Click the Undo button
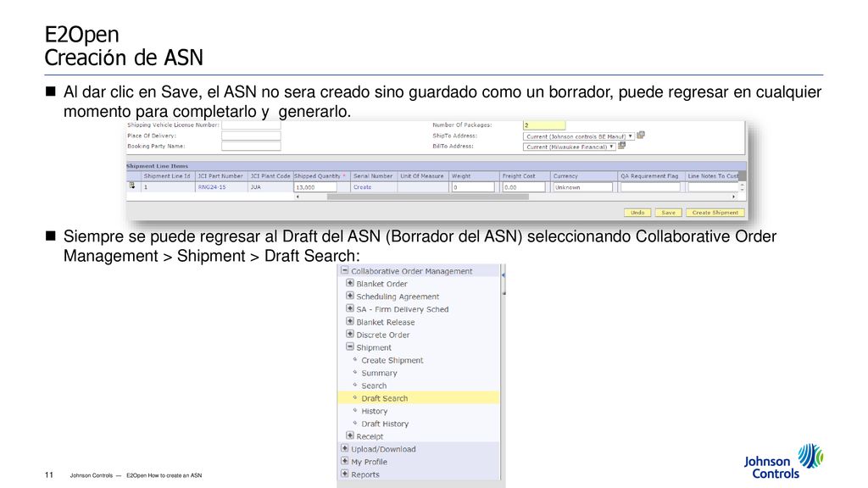The width and height of the screenshot is (868, 488). coord(637,213)
